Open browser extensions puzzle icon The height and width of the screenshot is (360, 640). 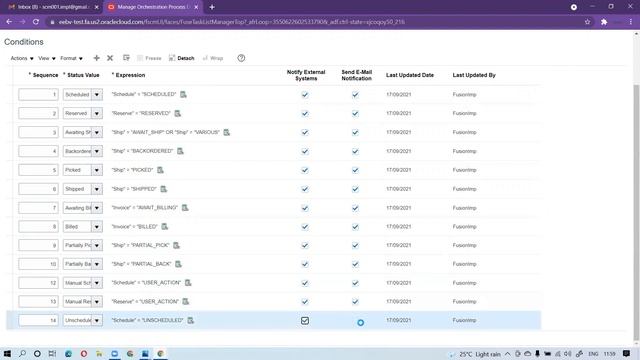click(x=604, y=22)
